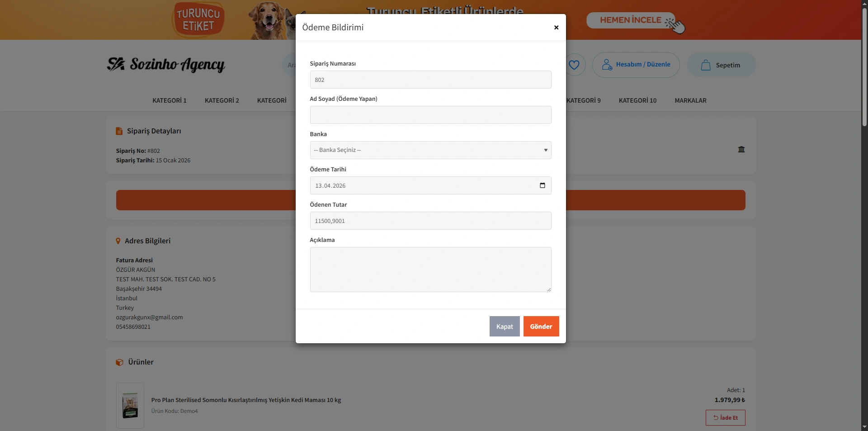
Task: Click the Sozinho Agency logo
Action: 166,65
